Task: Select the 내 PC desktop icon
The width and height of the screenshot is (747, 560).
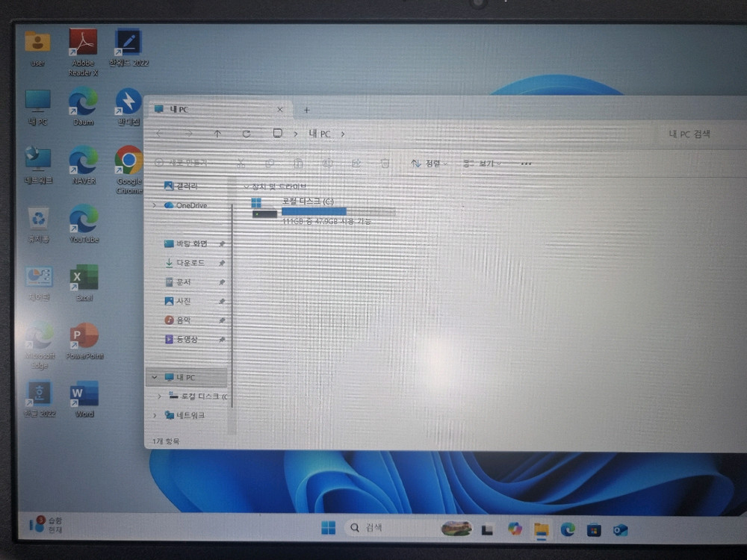Action: (37, 107)
